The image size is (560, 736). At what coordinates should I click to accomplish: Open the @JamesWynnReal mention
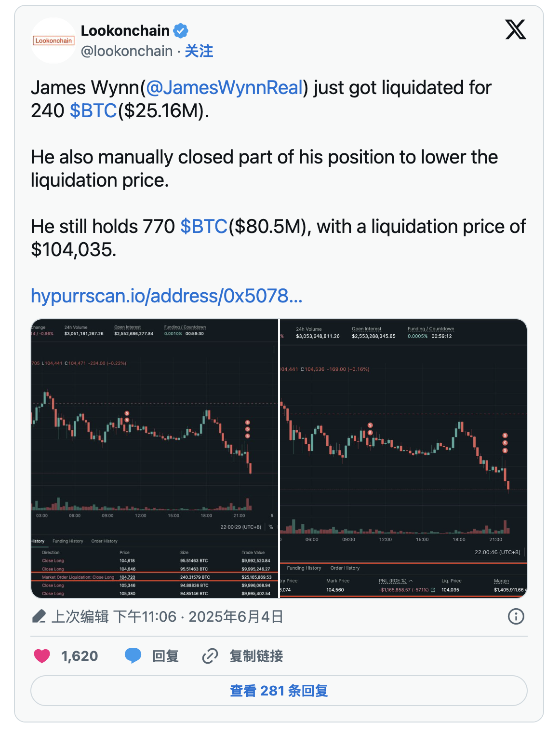point(224,88)
